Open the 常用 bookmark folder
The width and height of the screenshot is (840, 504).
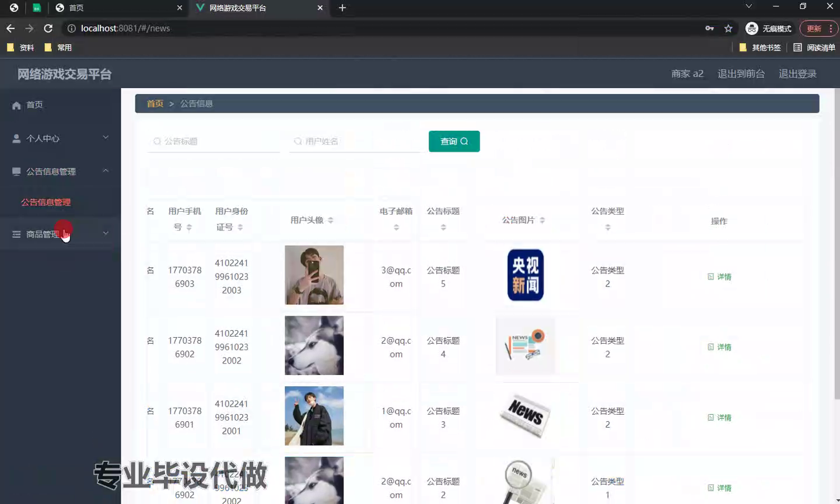click(58, 47)
